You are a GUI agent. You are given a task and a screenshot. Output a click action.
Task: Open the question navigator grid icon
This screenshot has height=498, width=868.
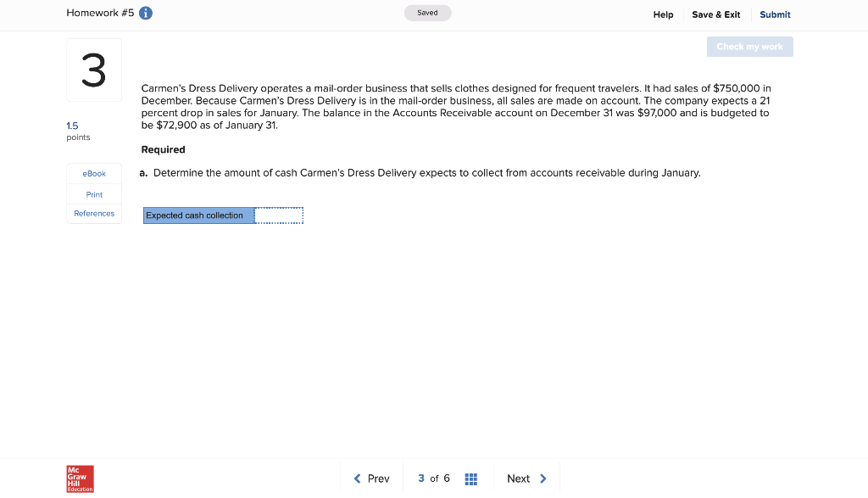click(471, 478)
